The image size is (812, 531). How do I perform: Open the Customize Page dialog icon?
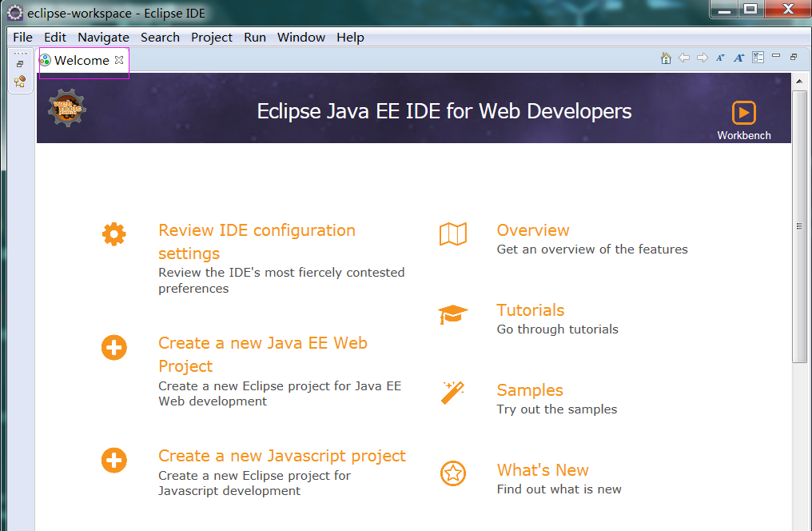pos(758,58)
